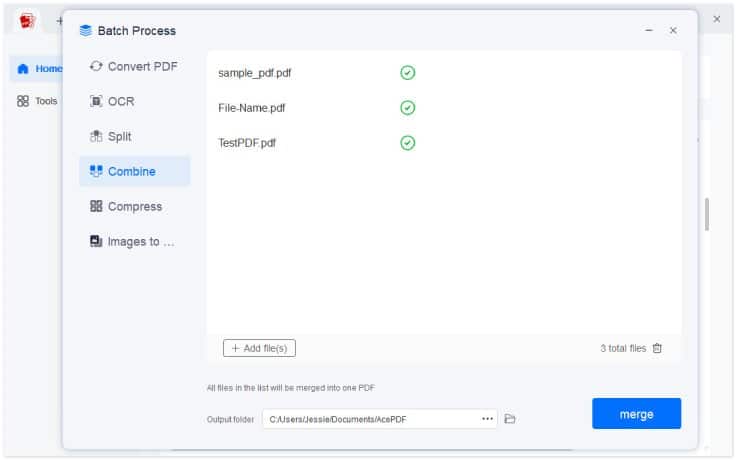This screenshot has width=736, height=460.
Task: Click the green check next to File-Name.pdf
Action: [x=407, y=108]
